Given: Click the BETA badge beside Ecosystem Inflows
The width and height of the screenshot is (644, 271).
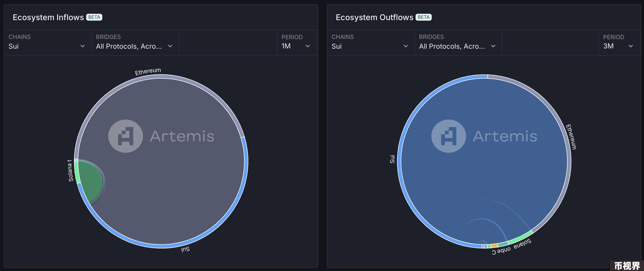Looking at the screenshot, I should point(94,17).
